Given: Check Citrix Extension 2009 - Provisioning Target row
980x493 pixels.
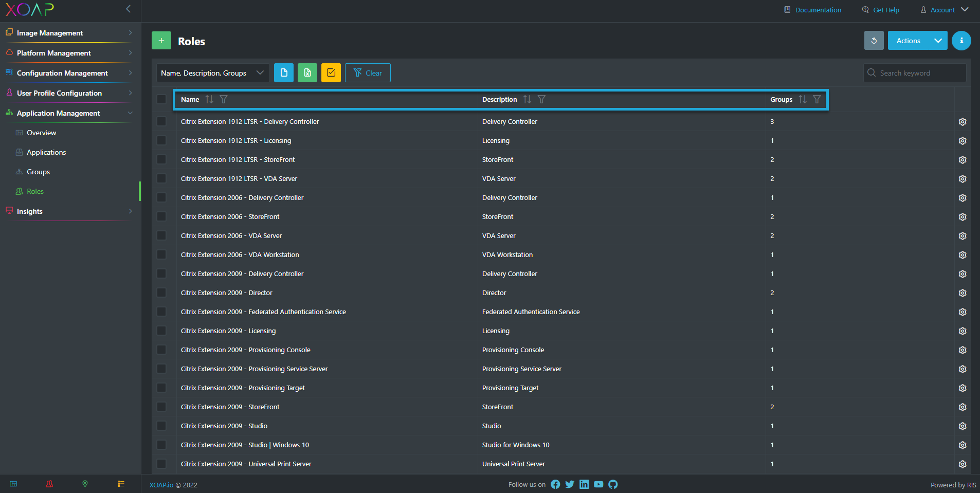Looking at the screenshot, I should pos(161,388).
